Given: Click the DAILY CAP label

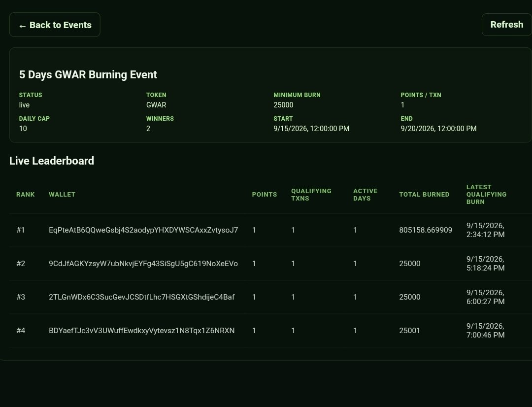Looking at the screenshot, I should pyautogui.click(x=34, y=118).
